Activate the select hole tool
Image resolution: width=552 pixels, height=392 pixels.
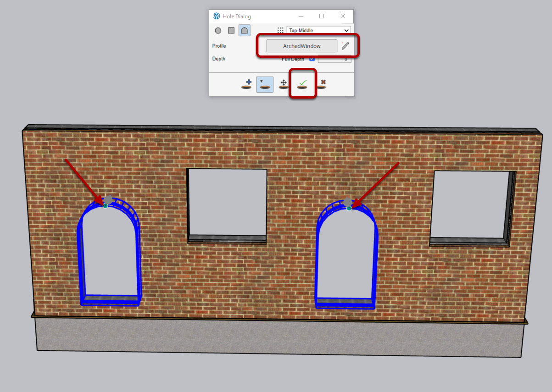265,84
